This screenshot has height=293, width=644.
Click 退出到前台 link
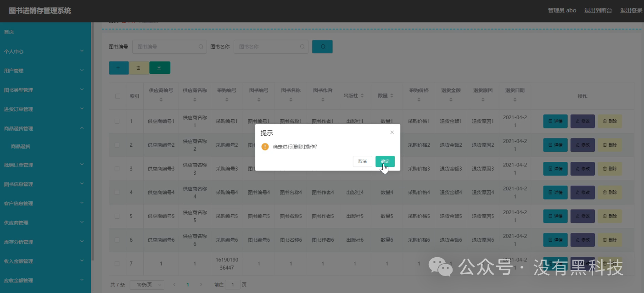(x=598, y=11)
